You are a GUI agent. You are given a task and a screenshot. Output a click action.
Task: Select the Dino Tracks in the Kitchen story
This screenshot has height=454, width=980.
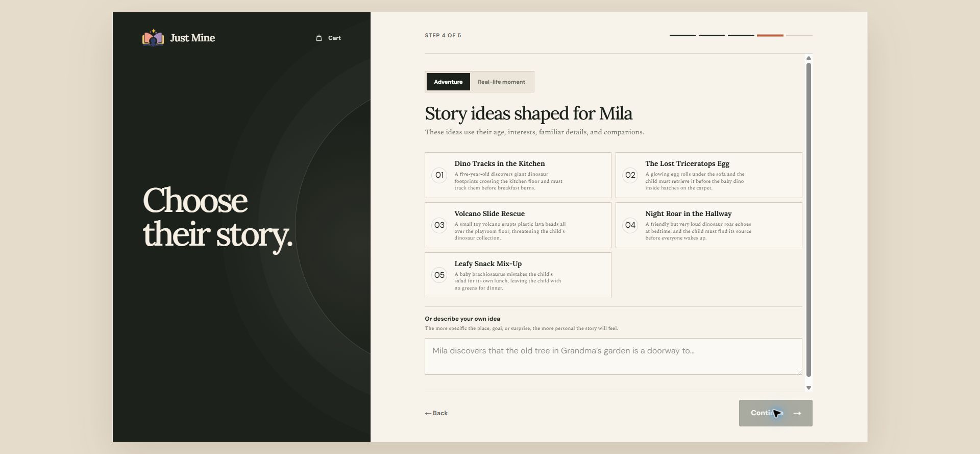point(518,175)
